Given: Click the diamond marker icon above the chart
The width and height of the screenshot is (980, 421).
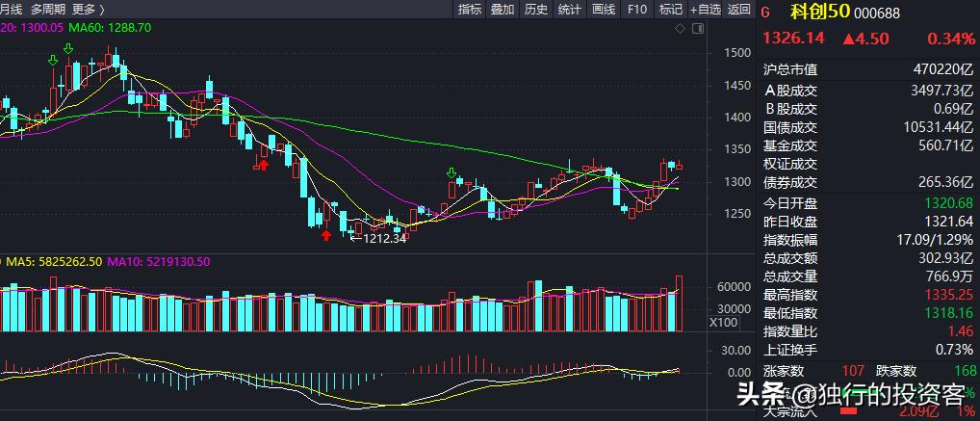Looking at the screenshot, I should pos(681,28).
